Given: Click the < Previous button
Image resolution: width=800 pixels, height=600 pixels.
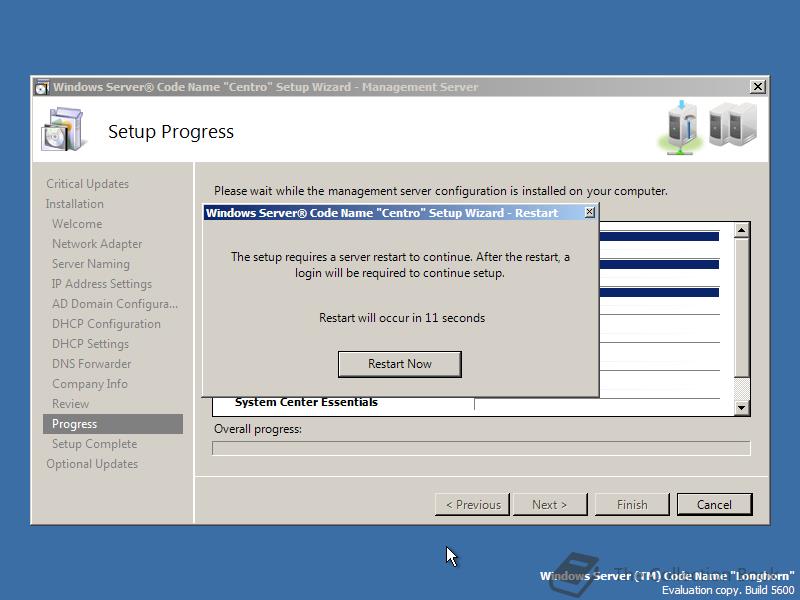Looking at the screenshot, I should [472, 505].
